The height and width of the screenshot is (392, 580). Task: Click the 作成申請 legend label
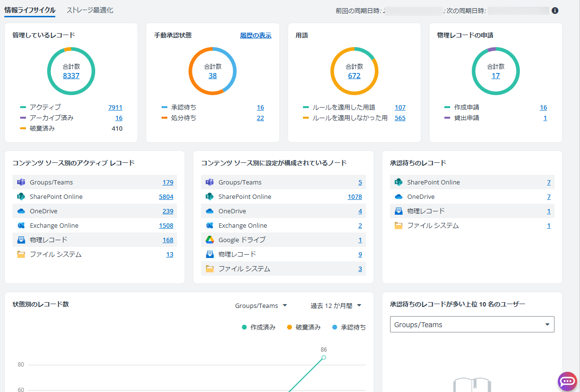tap(467, 107)
